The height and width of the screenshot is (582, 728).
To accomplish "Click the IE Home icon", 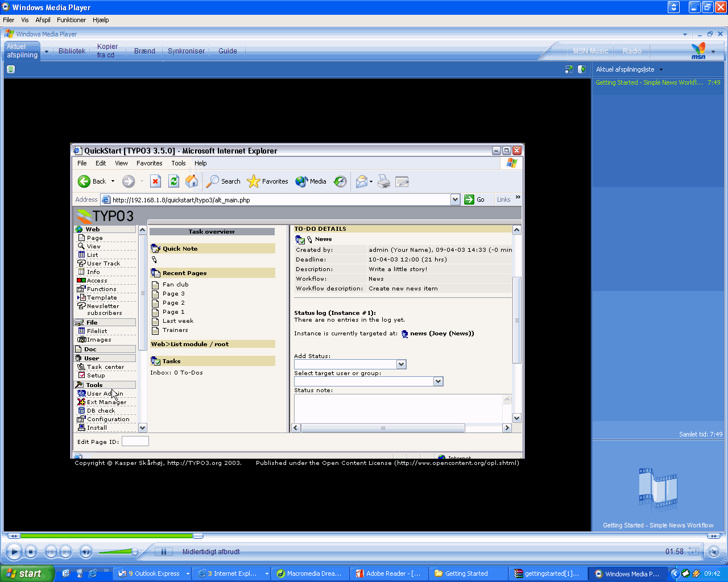I will (192, 181).
